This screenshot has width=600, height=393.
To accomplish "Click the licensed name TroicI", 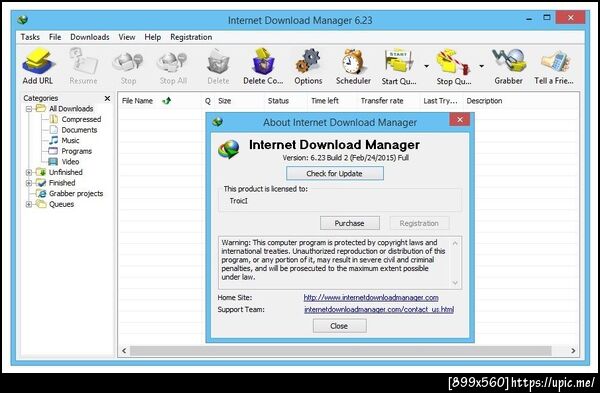I will click(x=238, y=201).
